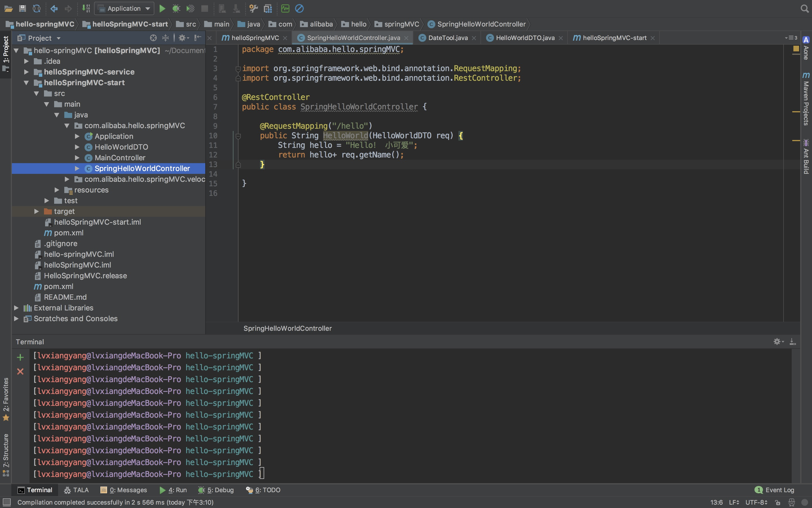Open the Application run configuration dropdown

coord(124,9)
